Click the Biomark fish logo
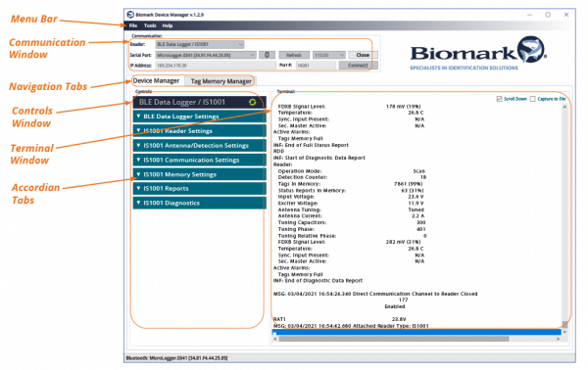Viewport: 588px width, 370px height. (530, 49)
